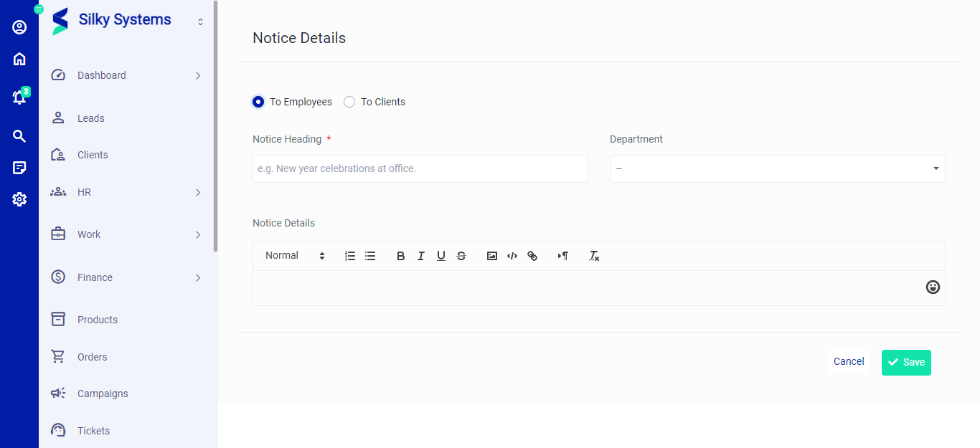This screenshot has height=448, width=980.
Task: Open the Department dropdown
Action: [x=777, y=168]
